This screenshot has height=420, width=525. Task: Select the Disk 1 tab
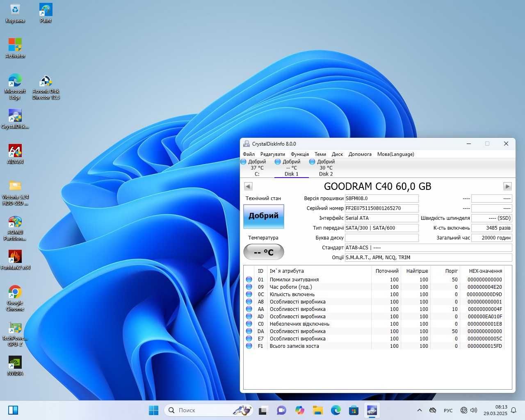coord(291,168)
